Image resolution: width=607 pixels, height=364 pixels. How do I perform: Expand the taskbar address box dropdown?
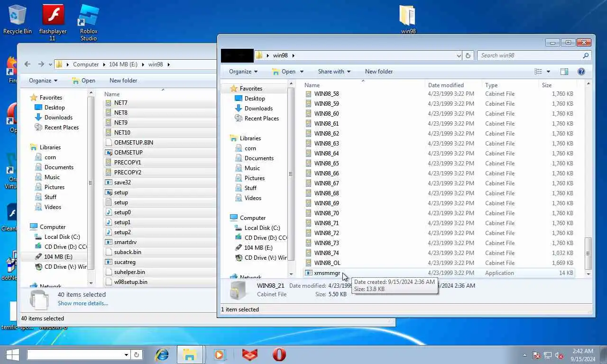pyautogui.click(x=126, y=355)
